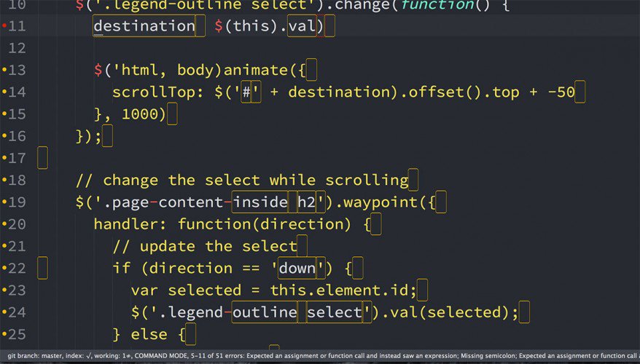
Task: Click the lint dot beside line 13
Action: 4,70
